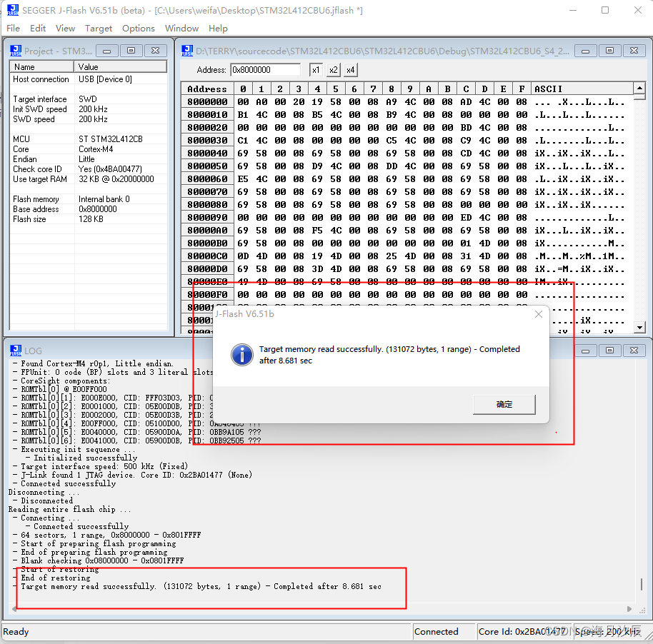Click the information icon in the dialog

pyautogui.click(x=242, y=355)
